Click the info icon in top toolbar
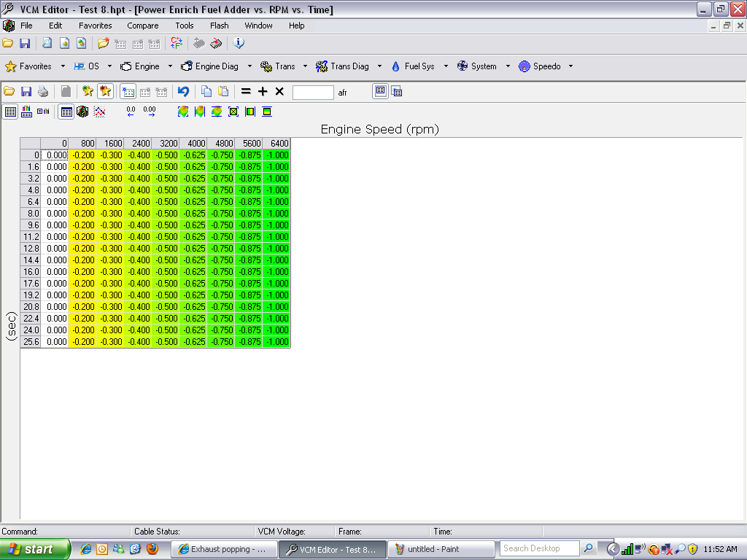 pos(239,44)
